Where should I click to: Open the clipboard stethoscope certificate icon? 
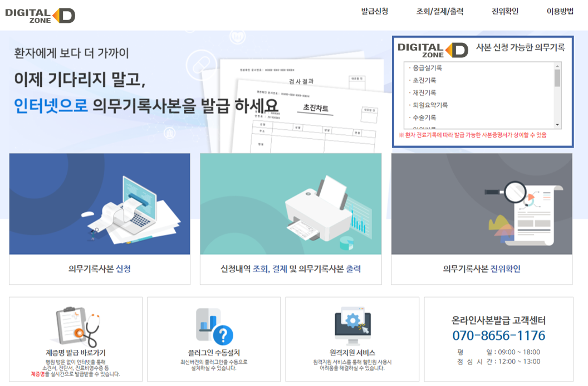(76, 326)
